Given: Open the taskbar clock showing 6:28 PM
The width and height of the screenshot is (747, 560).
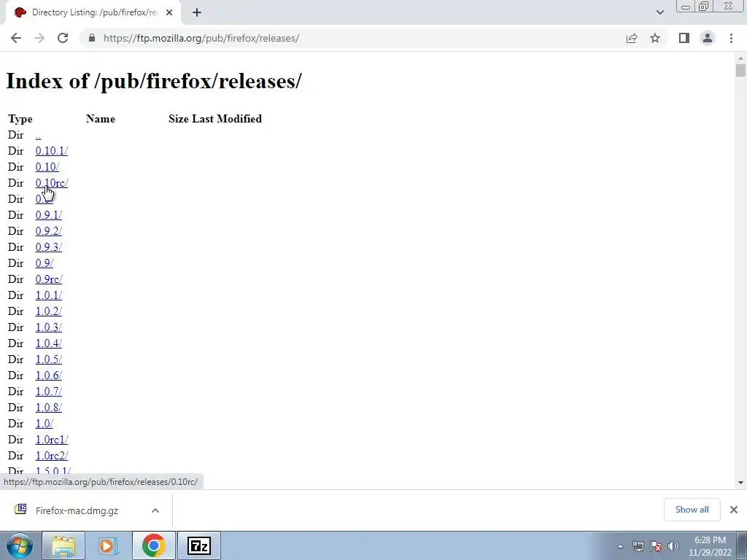Looking at the screenshot, I should pos(710,546).
